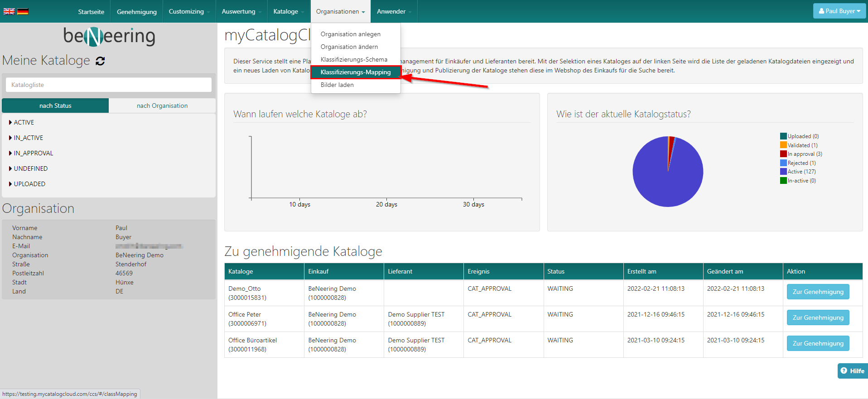Image resolution: width=868 pixels, height=399 pixels.
Task: Choose Bilder laden from the menu
Action: 337,85
